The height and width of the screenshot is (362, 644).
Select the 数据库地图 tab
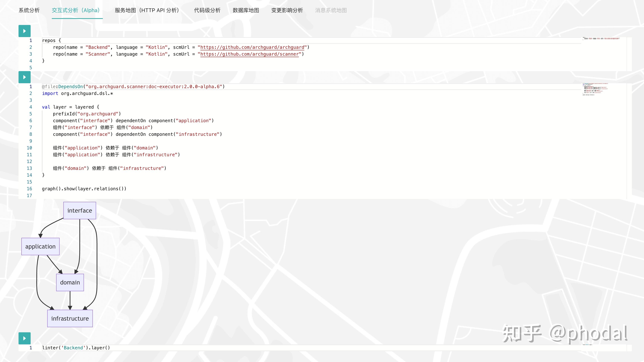[246, 10]
